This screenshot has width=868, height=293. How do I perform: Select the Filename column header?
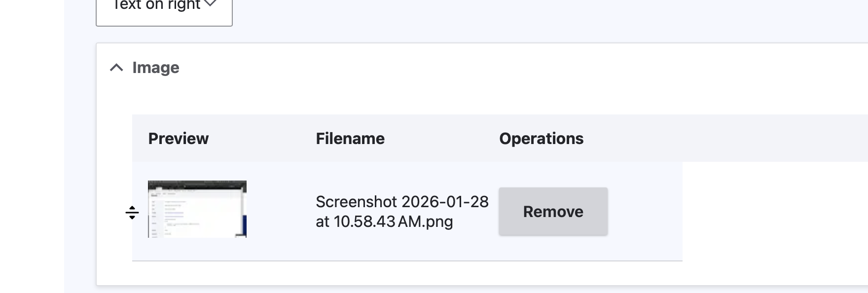(x=350, y=139)
